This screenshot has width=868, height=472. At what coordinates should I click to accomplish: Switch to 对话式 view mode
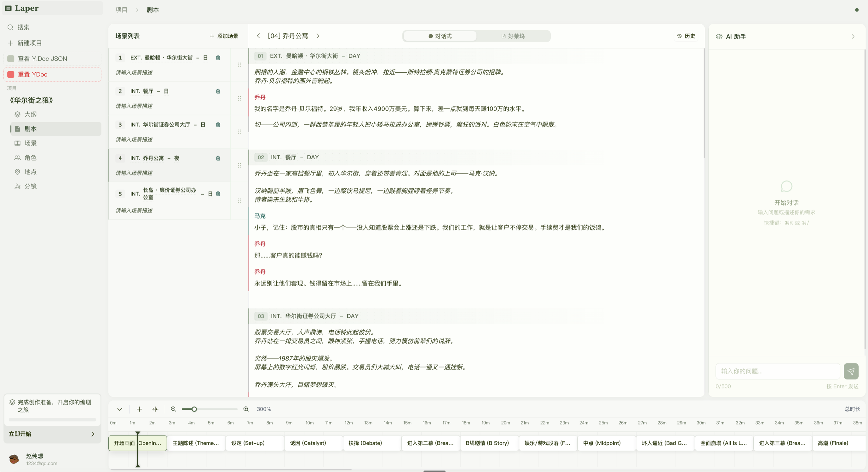(440, 36)
